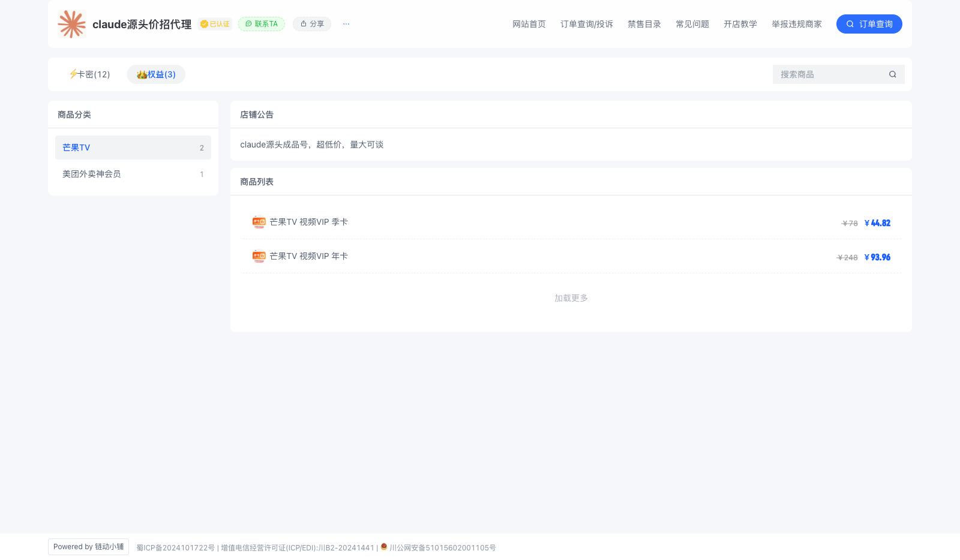Click the police badge icon in the footer
Image resolution: width=960 pixels, height=560 pixels.
384,547
